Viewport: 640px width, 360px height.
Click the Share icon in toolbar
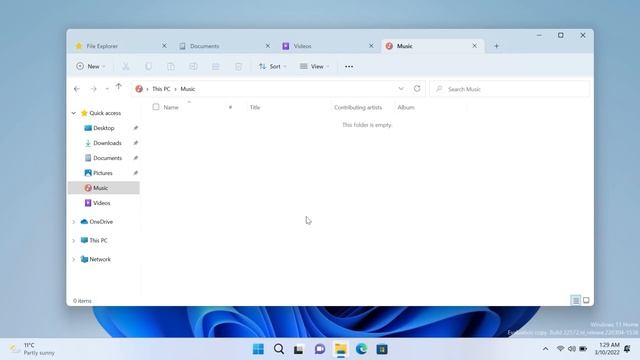[216, 67]
